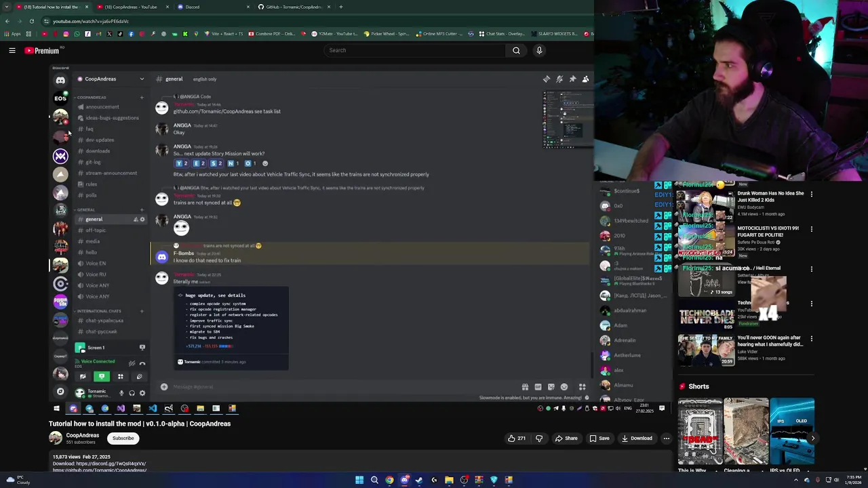The height and width of the screenshot is (488, 868).
Task: Open the CoopAndreas channel name link
Action: click(83, 436)
